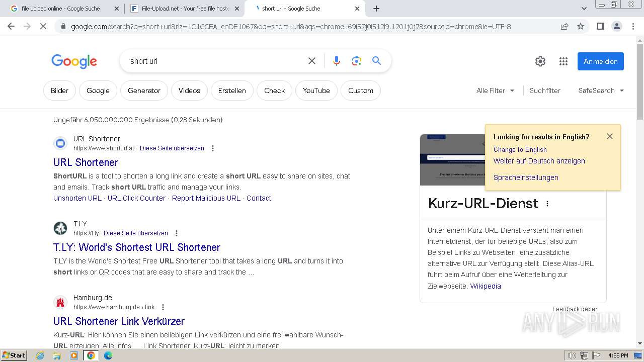Viewport: 644px width, 362px height.
Task: Open the Google apps grid
Action: tap(563, 61)
